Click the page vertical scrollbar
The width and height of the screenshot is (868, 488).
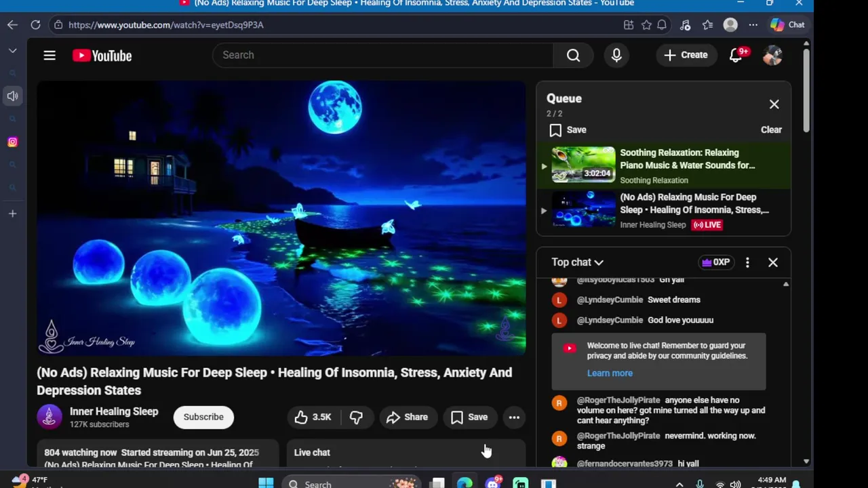pos(806,91)
